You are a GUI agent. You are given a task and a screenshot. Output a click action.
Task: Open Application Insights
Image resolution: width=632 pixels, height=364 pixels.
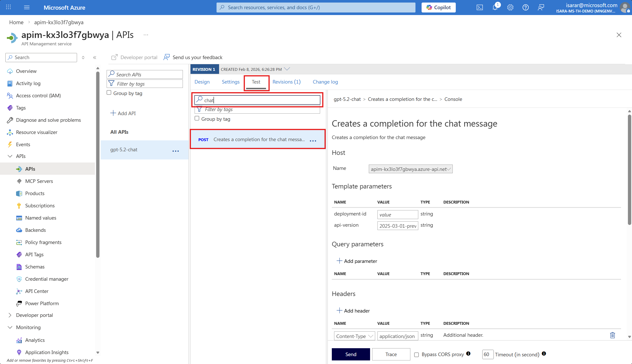tap(47, 352)
